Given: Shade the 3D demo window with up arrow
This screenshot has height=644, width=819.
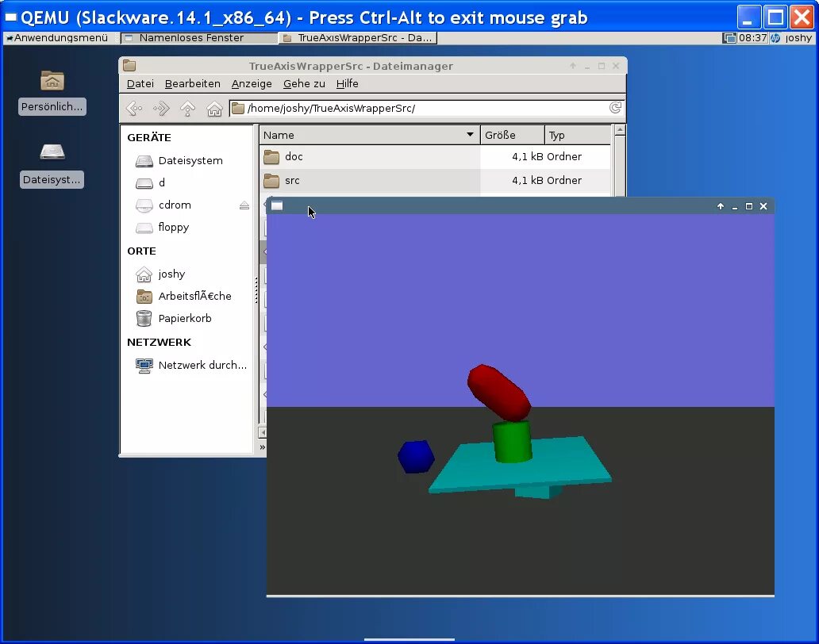Looking at the screenshot, I should (721, 206).
